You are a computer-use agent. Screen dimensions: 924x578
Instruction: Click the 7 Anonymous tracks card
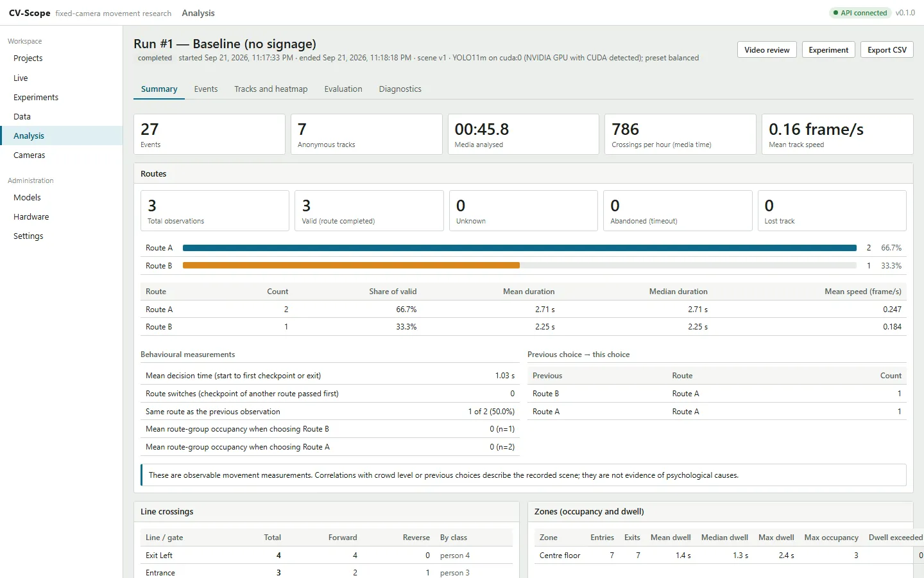pos(366,134)
